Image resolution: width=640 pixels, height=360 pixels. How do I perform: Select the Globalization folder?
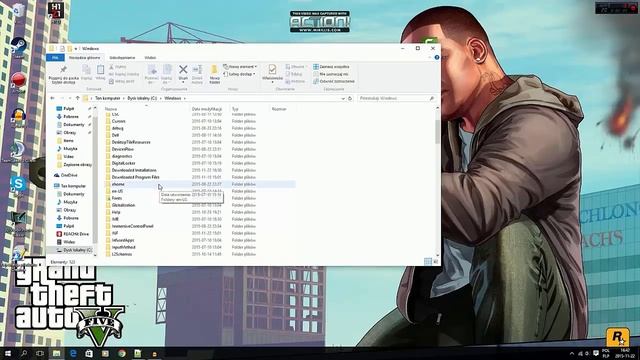[x=123, y=205]
